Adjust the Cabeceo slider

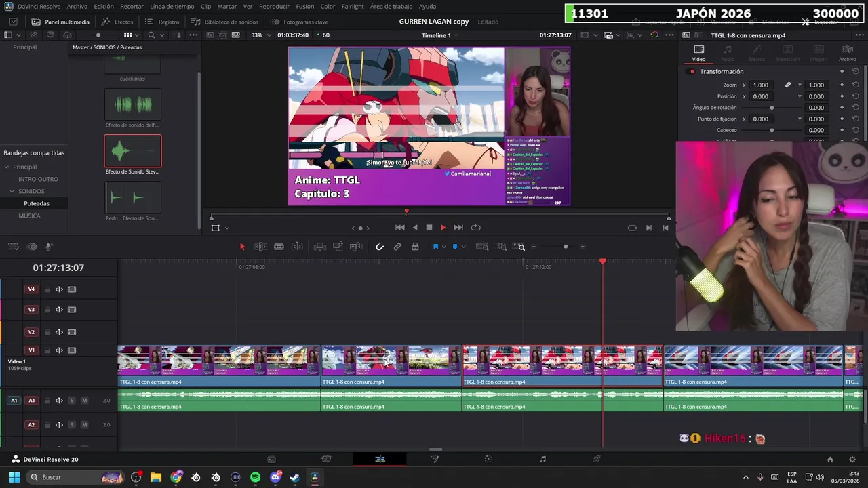pos(771,130)
